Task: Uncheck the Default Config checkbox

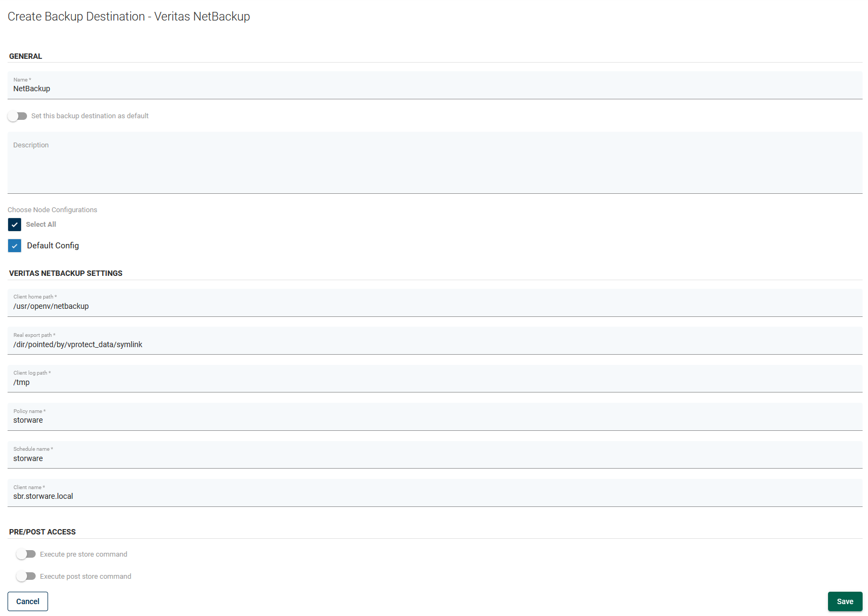Action: point(15,246)
